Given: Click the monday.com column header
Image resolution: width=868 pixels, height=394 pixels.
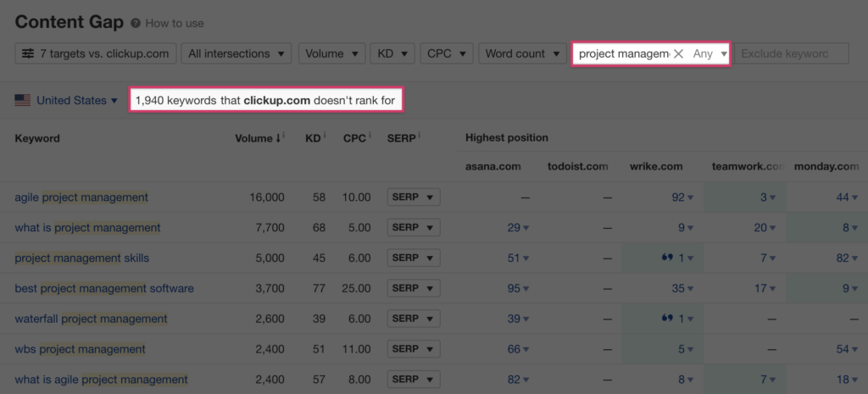Looking at the screenshot, I should tap(826, 166).
